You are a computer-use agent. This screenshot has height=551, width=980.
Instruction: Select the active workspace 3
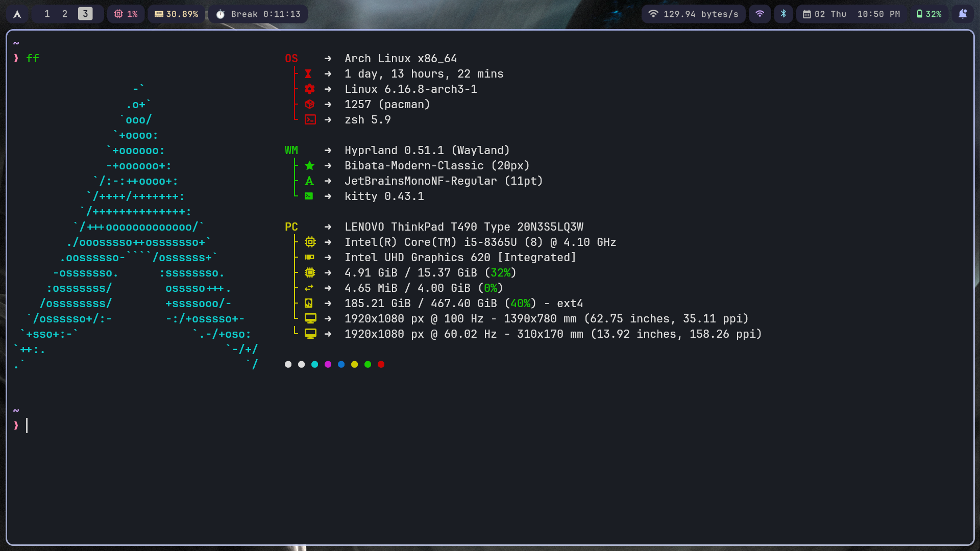click(85, 14)
